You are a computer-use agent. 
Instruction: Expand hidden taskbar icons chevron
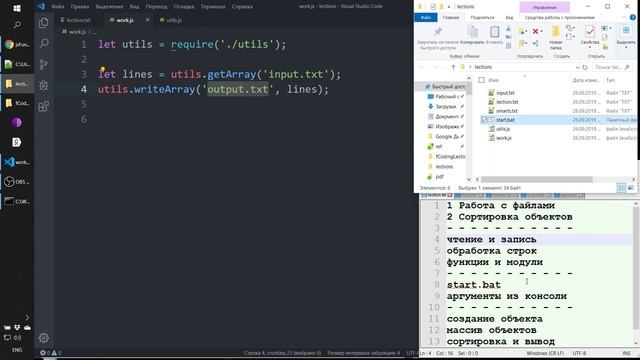(27, 318)
